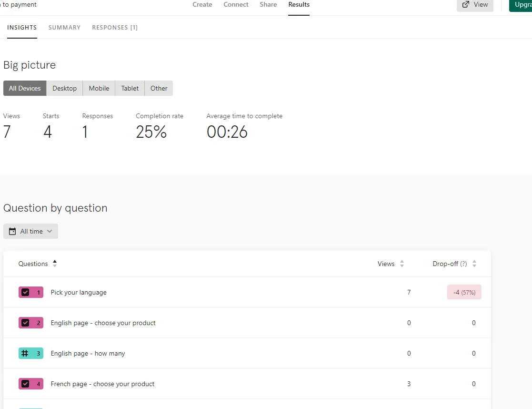The width and height of the screenshot is (532, 409).
Task: Click Average time to complete 00:26
Action: 227,132
